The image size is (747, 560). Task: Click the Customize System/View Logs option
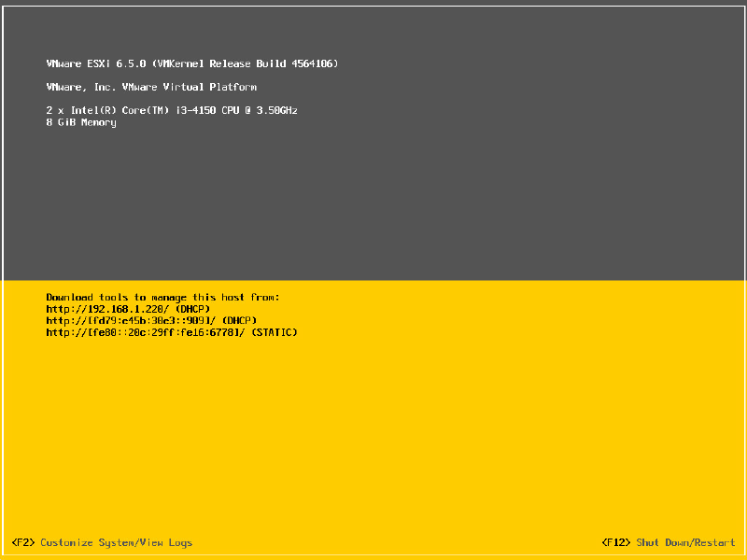(x=116, y=542)
